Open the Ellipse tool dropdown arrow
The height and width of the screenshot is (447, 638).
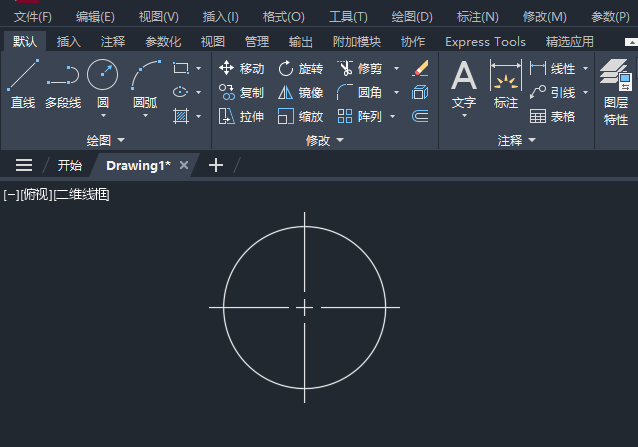(x=199, y=92)
